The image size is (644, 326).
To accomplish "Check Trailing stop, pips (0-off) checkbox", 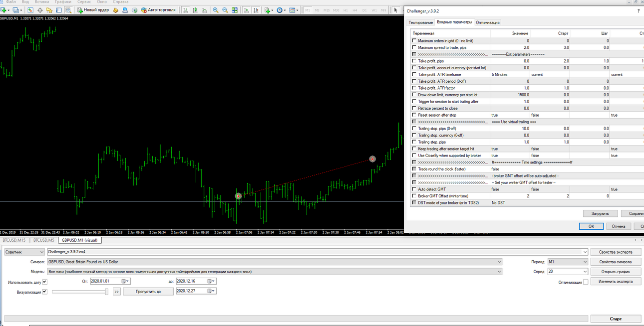I will click(x=414, y=129).
